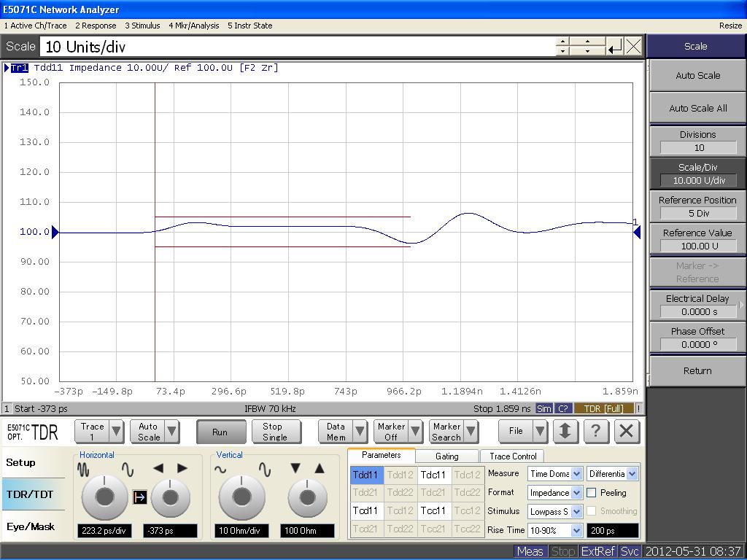Open the Format Impedance dropdown

pyautogui.click(x=576, y=493)
